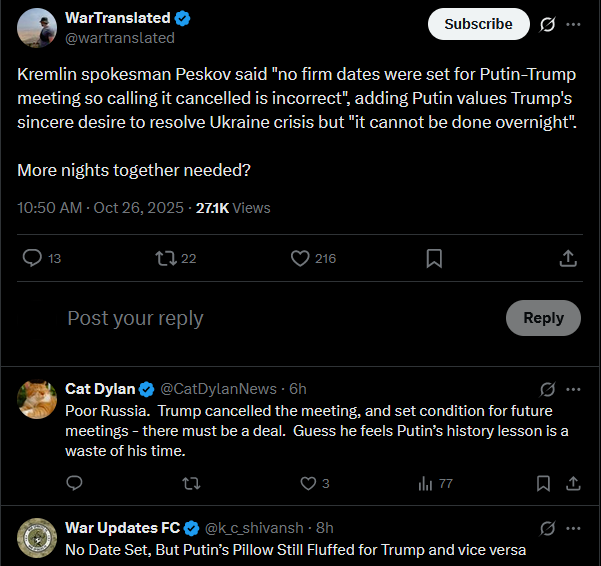Share the WarTranslated post
The width and height of the screenshot is (601, 566).
coord(567,258)
